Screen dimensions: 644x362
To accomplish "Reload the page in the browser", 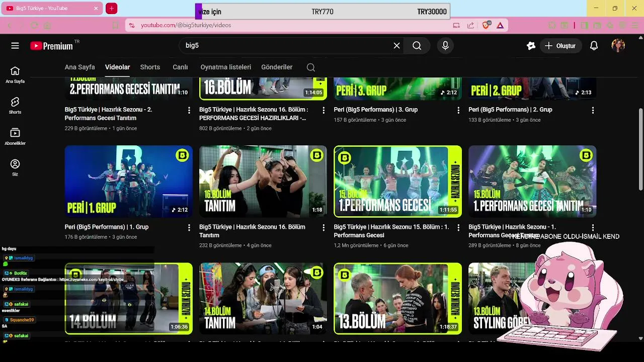I will [34, 25].
